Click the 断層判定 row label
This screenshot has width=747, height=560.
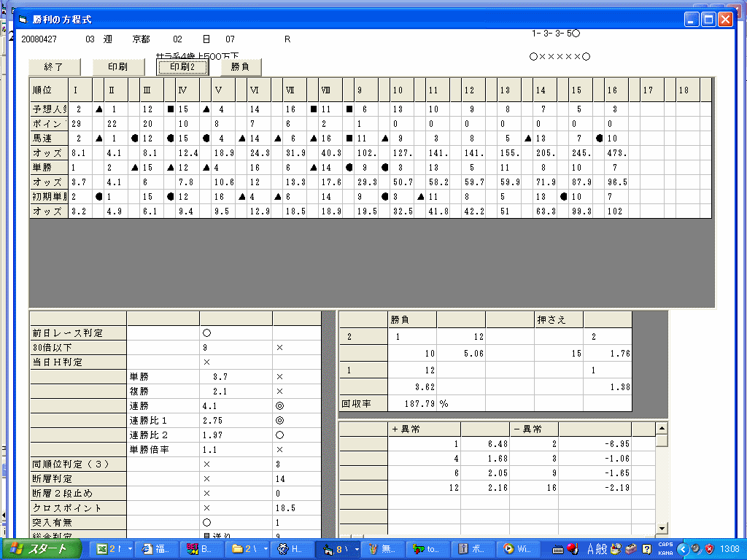click(78, 479)
